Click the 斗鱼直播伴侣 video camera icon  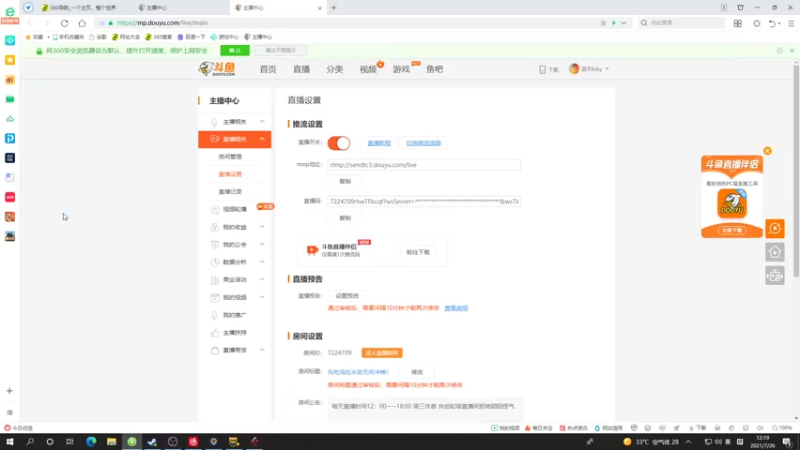(x=312, y=250)
